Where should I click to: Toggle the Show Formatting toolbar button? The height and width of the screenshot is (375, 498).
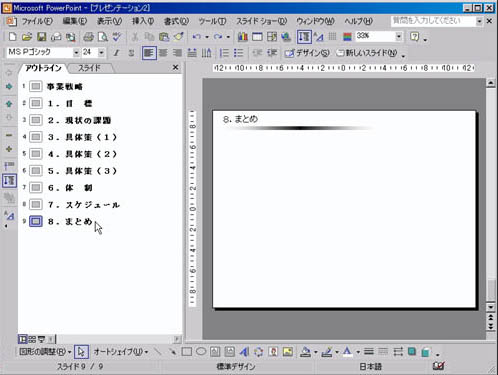click(319, 37)
